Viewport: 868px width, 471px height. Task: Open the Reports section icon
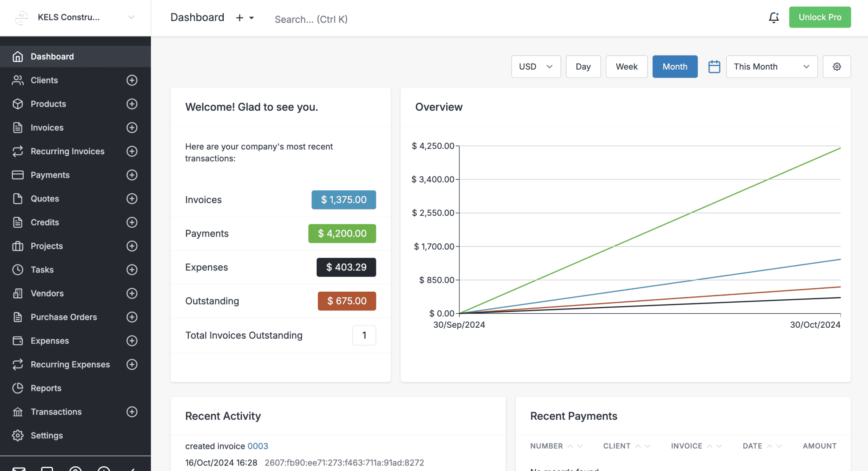click(x=17, y=388)
